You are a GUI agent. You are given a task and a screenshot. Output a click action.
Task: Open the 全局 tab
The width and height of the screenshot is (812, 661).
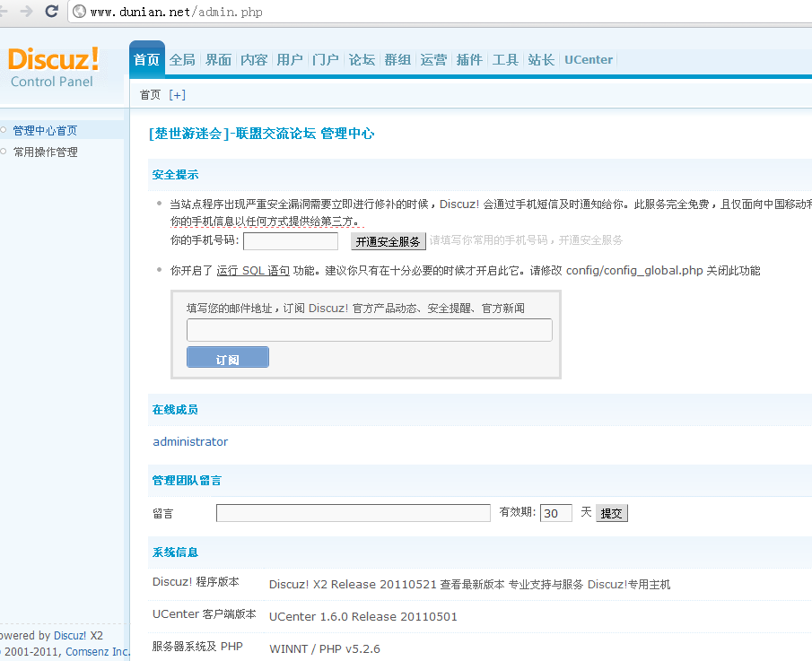coord(182,60)
